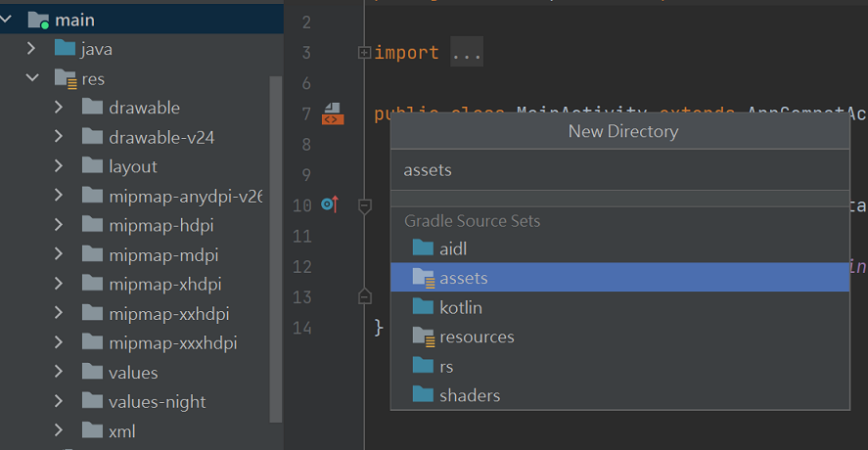The image size is (868, 450).
Task: Click the New Directory name input field
Action: (x=618, y=170)
